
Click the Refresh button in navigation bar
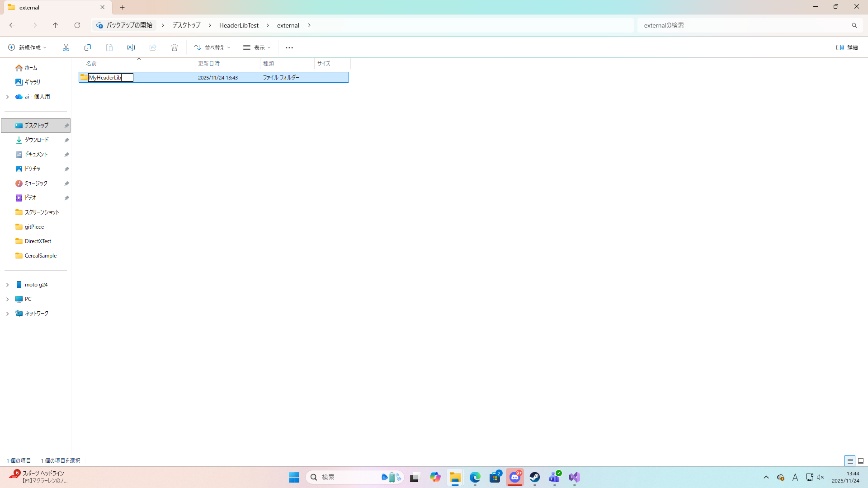click(77, 25)
